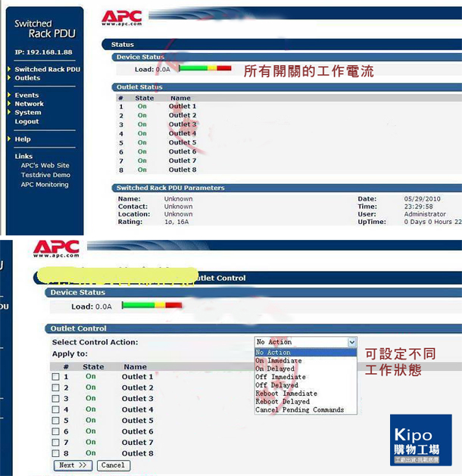Click Outlet 3 in the Outlet Status list
The image size is (462, 476).
point(183,125)
